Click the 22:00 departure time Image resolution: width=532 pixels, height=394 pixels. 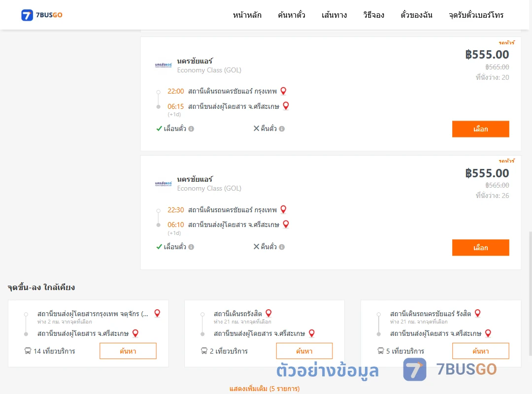point(176,91)
